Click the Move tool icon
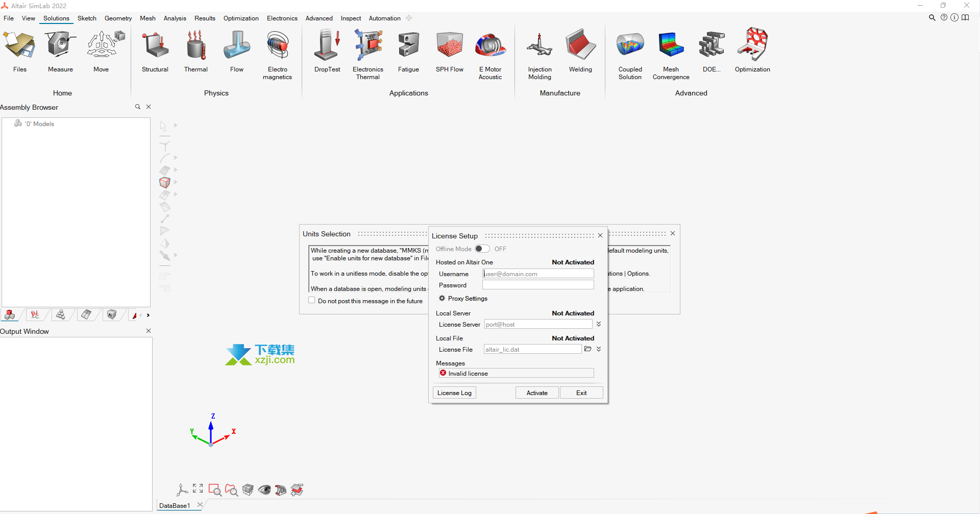Screen dimensions: 980x514 click(x=105, y=45)
